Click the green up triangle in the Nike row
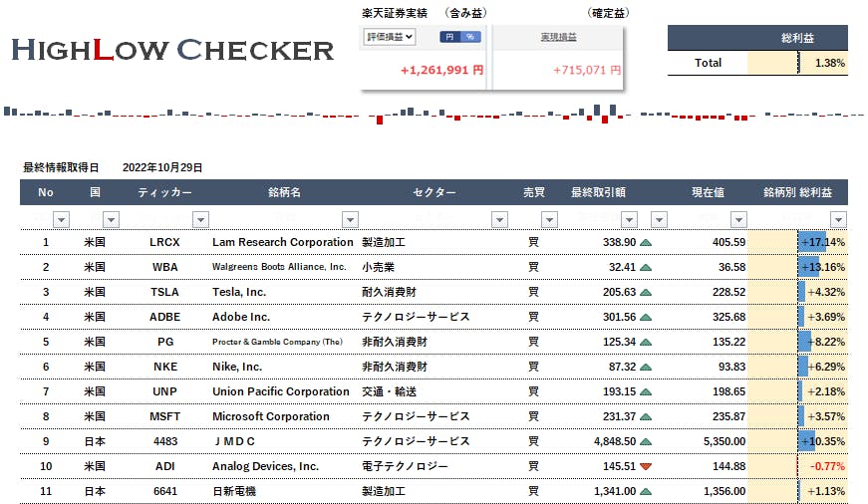Viewport: 868px width, 504px height. [x=646, y=367]
